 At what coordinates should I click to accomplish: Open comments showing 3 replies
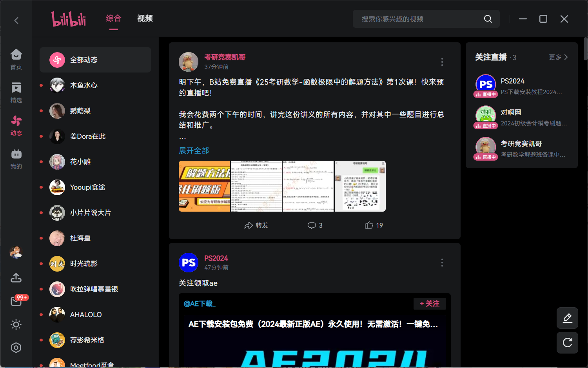click(x=315, y=225)
